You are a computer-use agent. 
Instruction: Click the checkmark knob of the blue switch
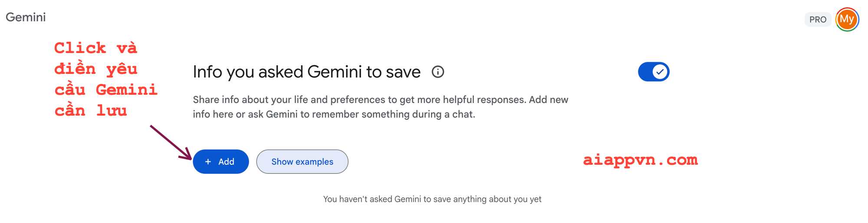coord(660,72)
